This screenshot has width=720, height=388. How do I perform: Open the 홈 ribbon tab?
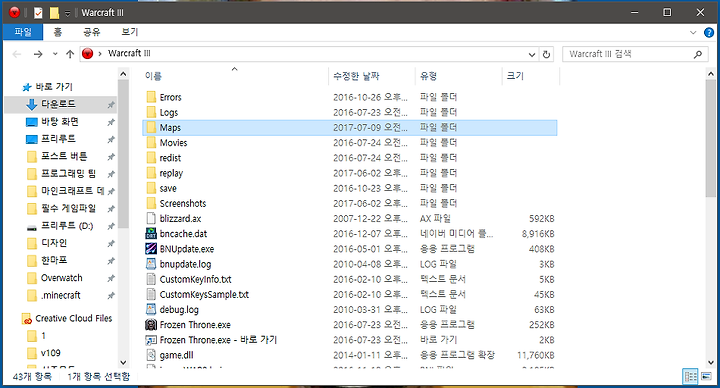tap(57, 32)
